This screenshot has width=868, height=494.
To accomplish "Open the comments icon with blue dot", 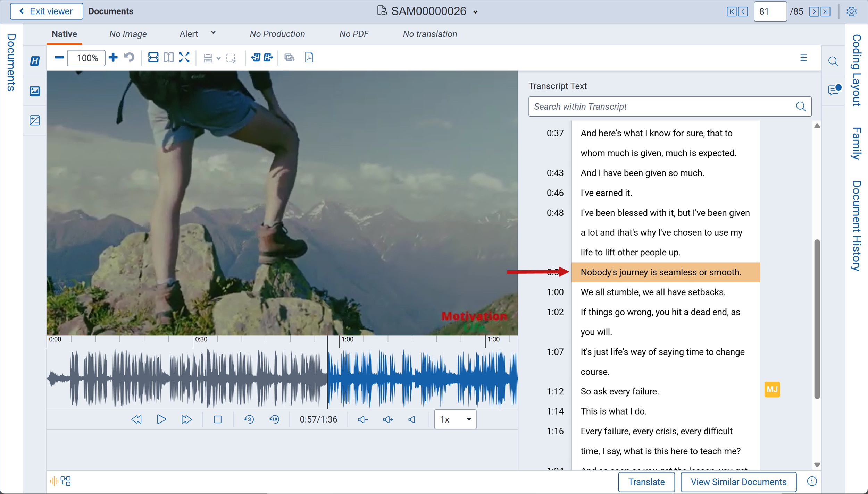I will click(x=834, y=90).
